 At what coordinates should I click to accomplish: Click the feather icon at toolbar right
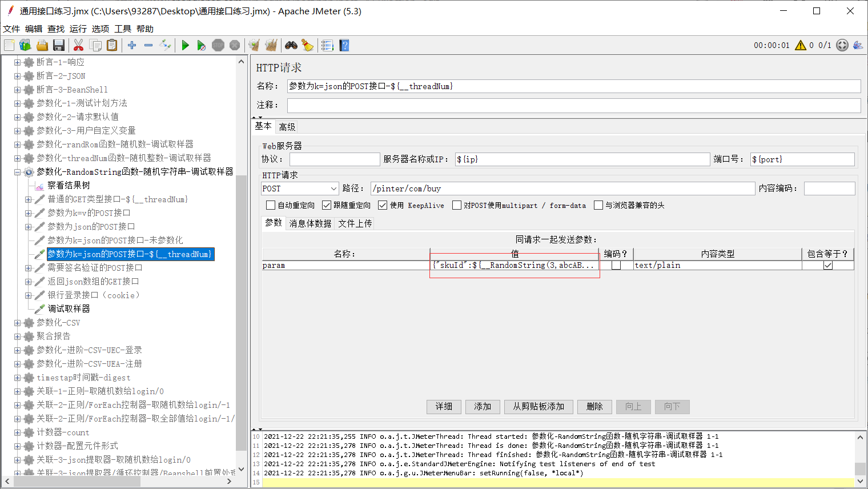click(x=858, y=45)
